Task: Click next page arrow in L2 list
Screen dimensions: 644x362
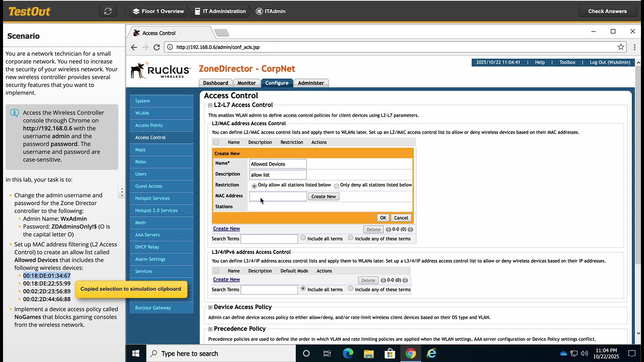Action: click(411, 229)
